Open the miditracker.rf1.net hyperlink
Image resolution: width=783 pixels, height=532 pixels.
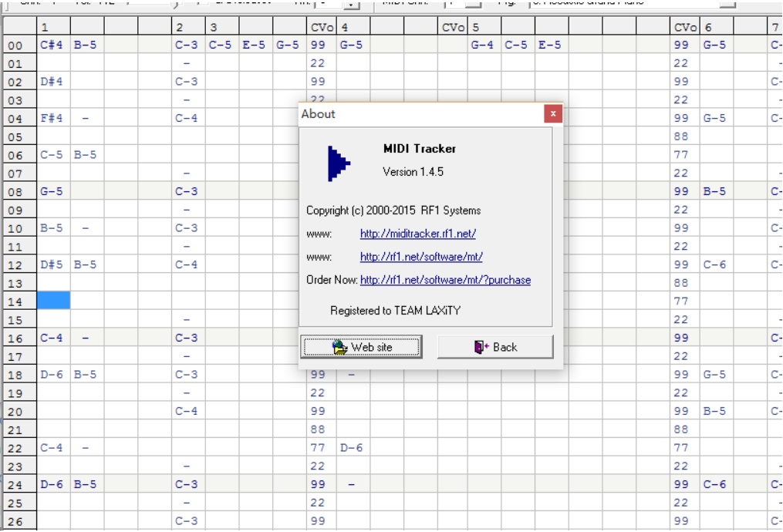[x=417, y=234]
